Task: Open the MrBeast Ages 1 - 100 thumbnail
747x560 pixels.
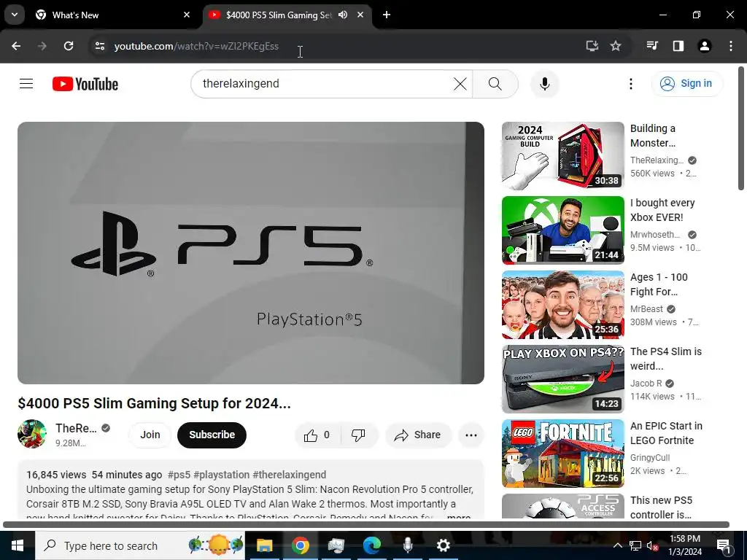Action: point(562,304)
